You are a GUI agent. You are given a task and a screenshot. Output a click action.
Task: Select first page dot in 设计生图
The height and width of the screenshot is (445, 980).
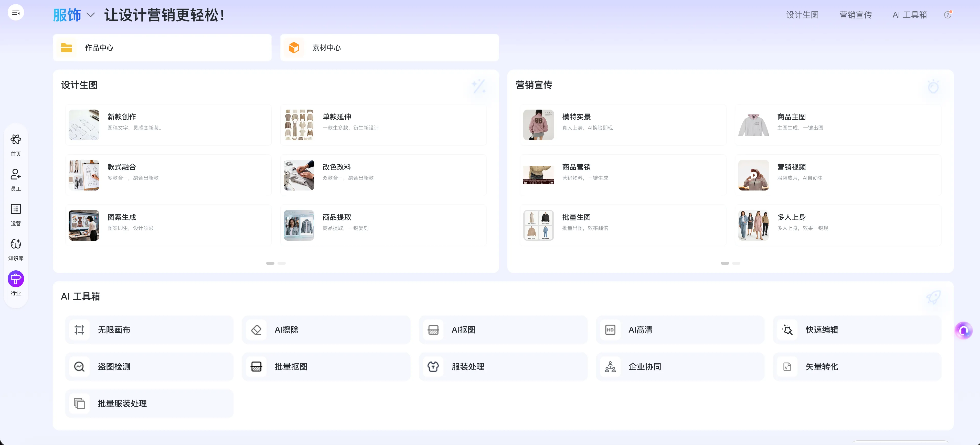pos(270,263)
